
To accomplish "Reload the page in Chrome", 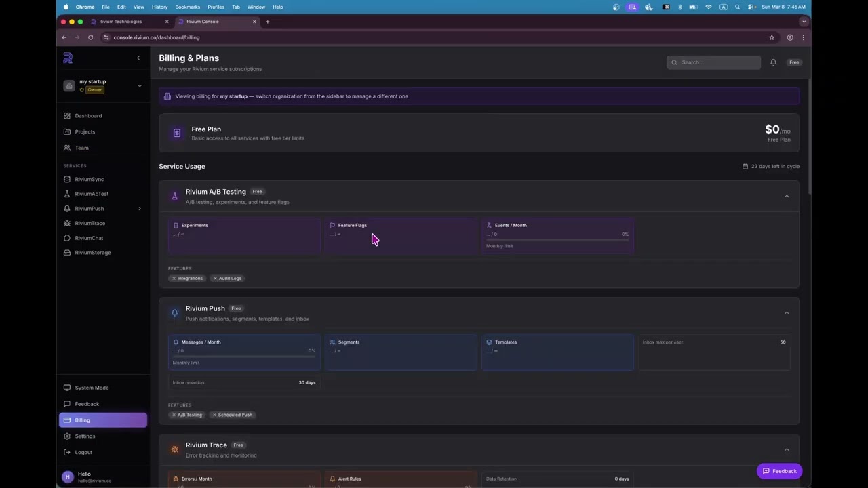I will [90, 37].
